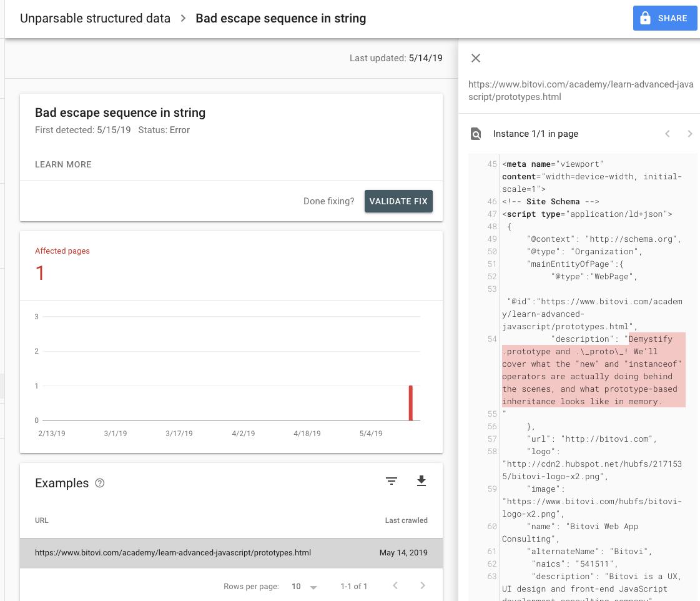Image resolution: width=700 pixels, height=601 pixels.
Task: Click the Site Schema comment line
Action: (x=551, y=201)
